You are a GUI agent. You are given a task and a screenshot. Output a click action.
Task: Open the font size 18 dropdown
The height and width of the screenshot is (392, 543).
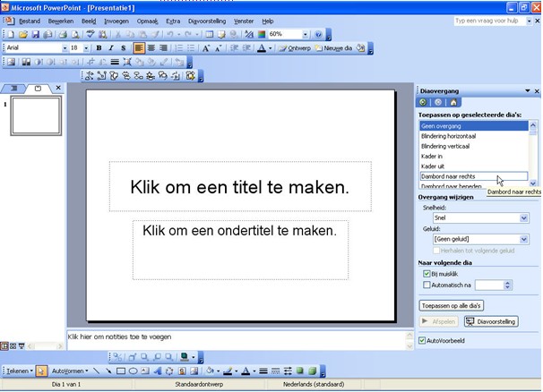click(86, 48)
